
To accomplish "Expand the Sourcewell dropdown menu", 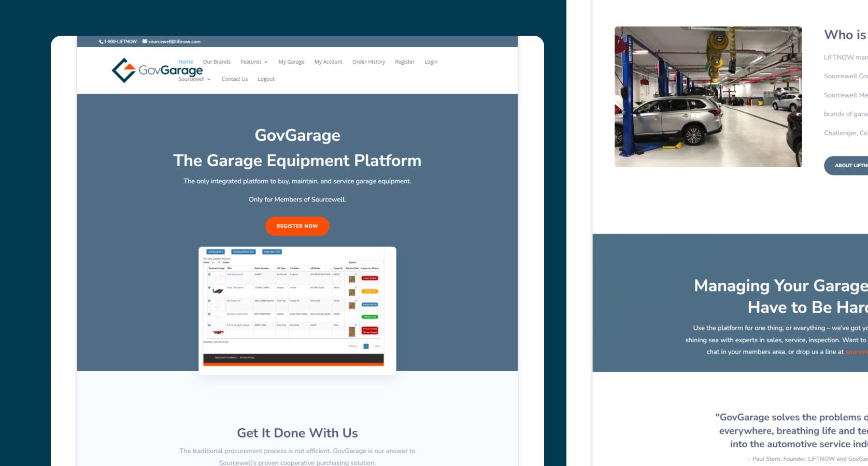I will tap(194, 79).
